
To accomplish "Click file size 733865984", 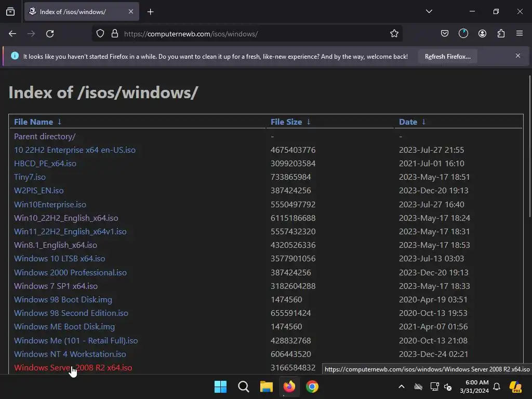I will [x=290, y=177].
